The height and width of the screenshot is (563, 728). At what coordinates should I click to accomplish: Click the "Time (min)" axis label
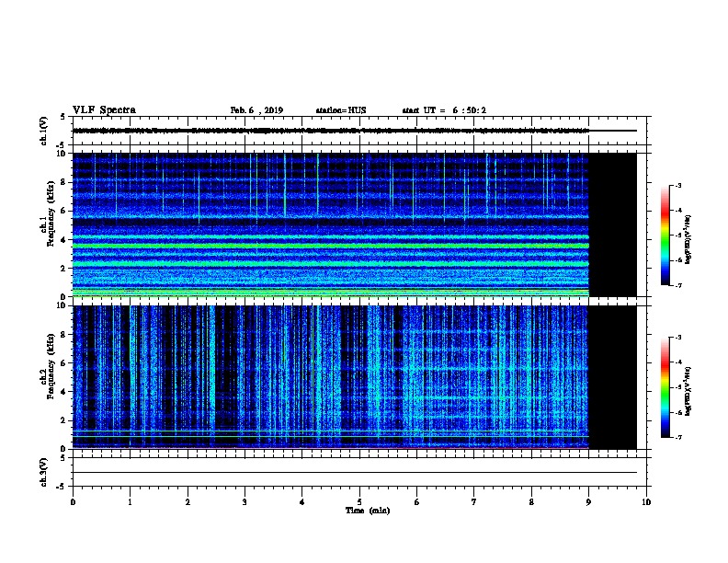point(368,511)
